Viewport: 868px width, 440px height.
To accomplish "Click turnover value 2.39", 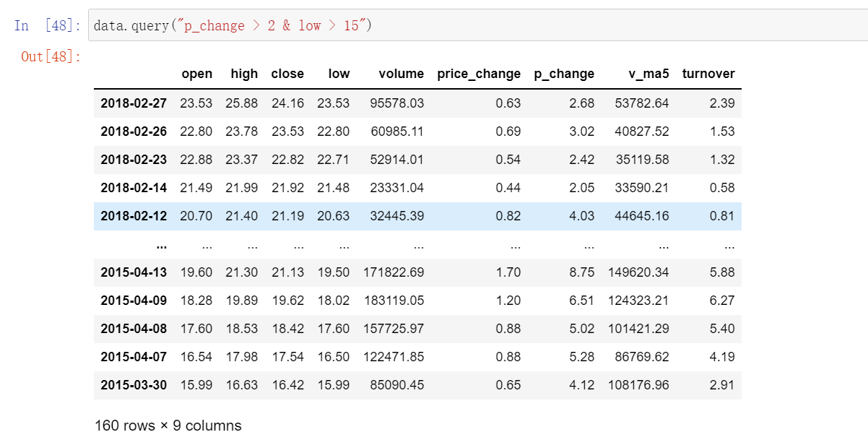I will (x=722, y=103).
